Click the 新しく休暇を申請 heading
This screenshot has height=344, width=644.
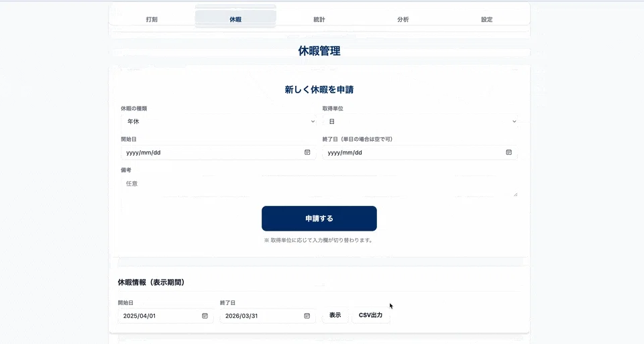pyautogui.click(x=319, y=89)
